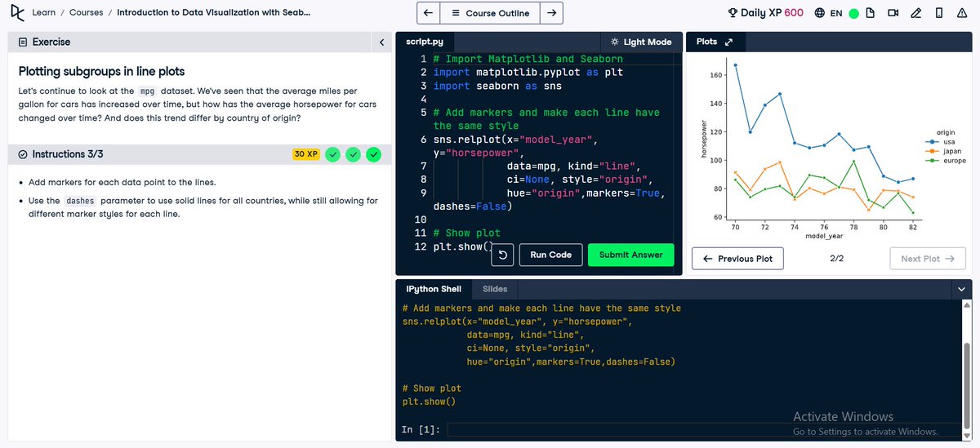Toggle Light Mode for the editor
Screen dimensions: 980x448
coord(641,42)
